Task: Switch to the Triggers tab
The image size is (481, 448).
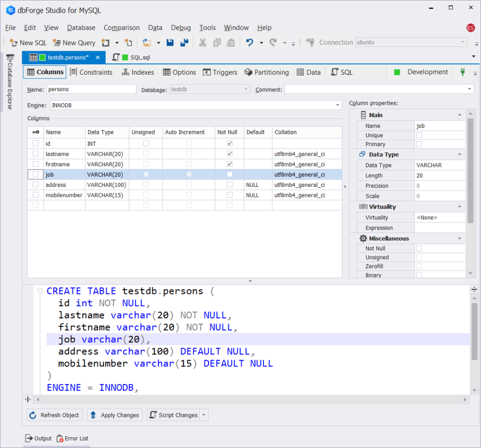Action: point(220,72)
